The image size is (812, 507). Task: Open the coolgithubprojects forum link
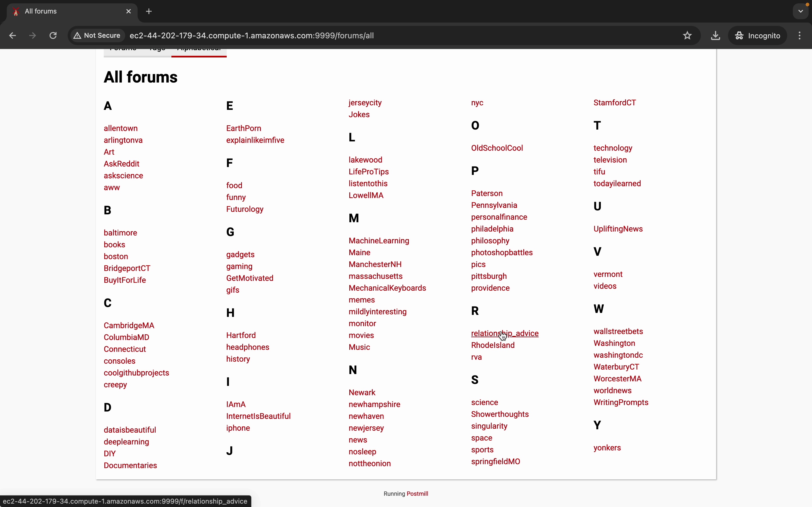pyautogui.click(x=136, y=373)
